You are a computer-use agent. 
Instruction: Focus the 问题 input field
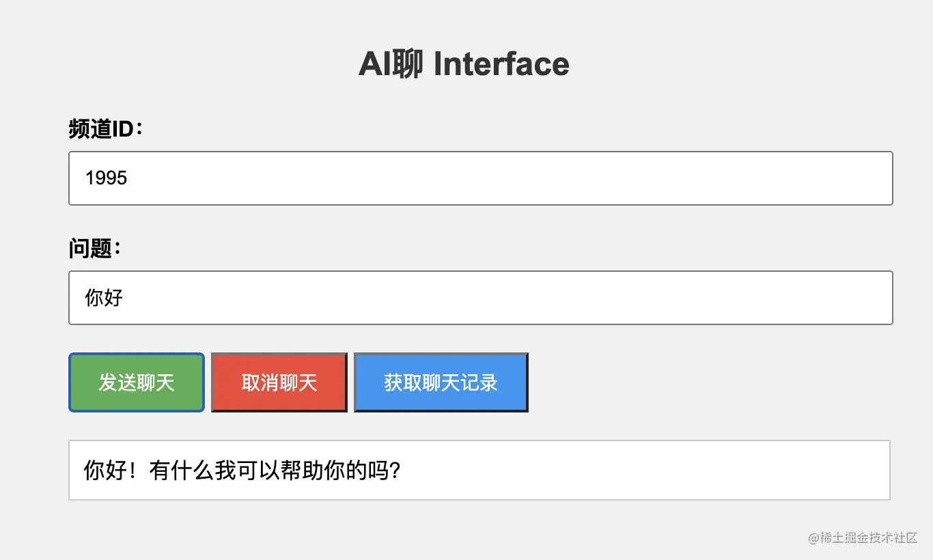[480, 298]
